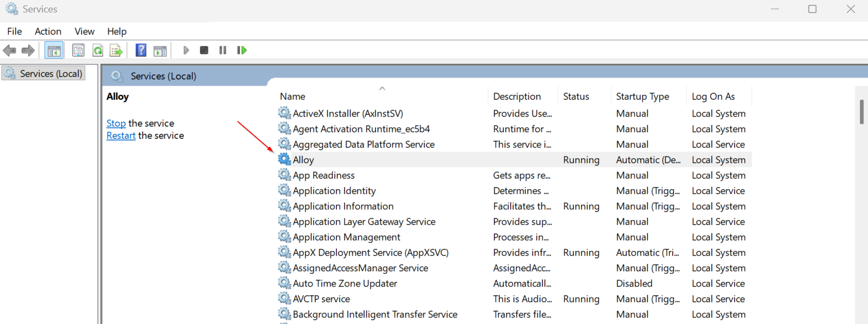
Task: Sort by the Startup Type column header
Action: pos(649,96)
